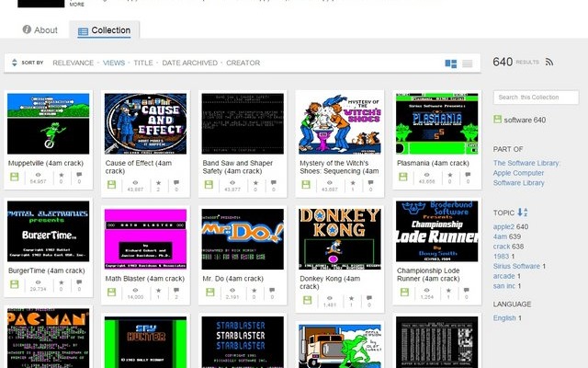Sort results by Title
This screenshot has height=368, width=588.
(143, 63)
